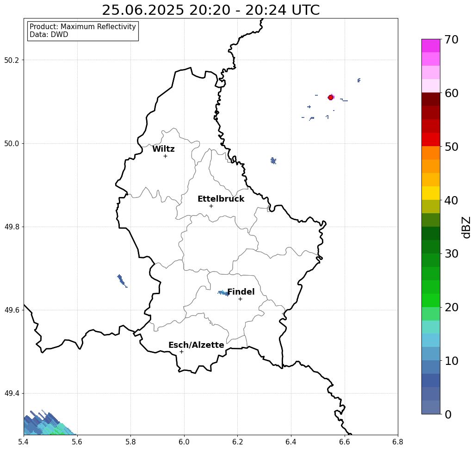The height and width of the screenshot is (450, 476).
Task: Click the latitude tick label 50.0
Action: point(12,143)
